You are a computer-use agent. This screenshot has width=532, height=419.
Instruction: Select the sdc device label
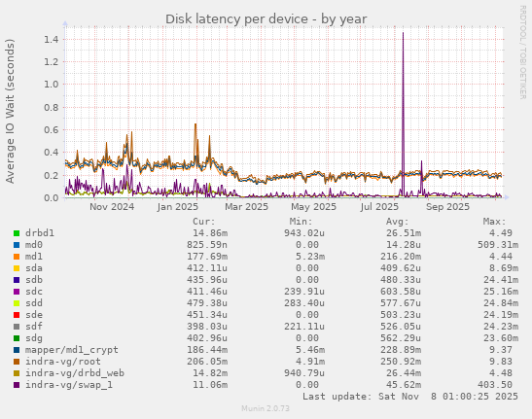click(x=34, y=292)
